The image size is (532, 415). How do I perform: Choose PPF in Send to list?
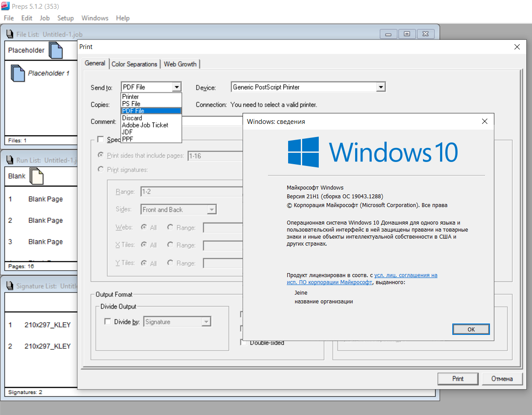(151, 139)
